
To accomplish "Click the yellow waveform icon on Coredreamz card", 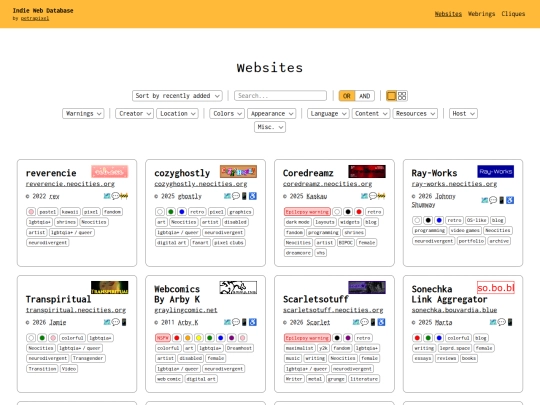I will point(381,196).
